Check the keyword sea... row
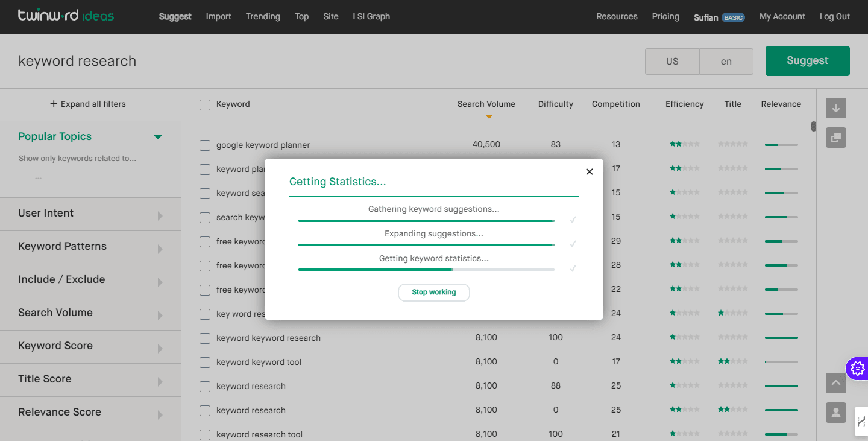Image resolution: width=868 pixels, height=441 pixels. [x=205, y=194]
